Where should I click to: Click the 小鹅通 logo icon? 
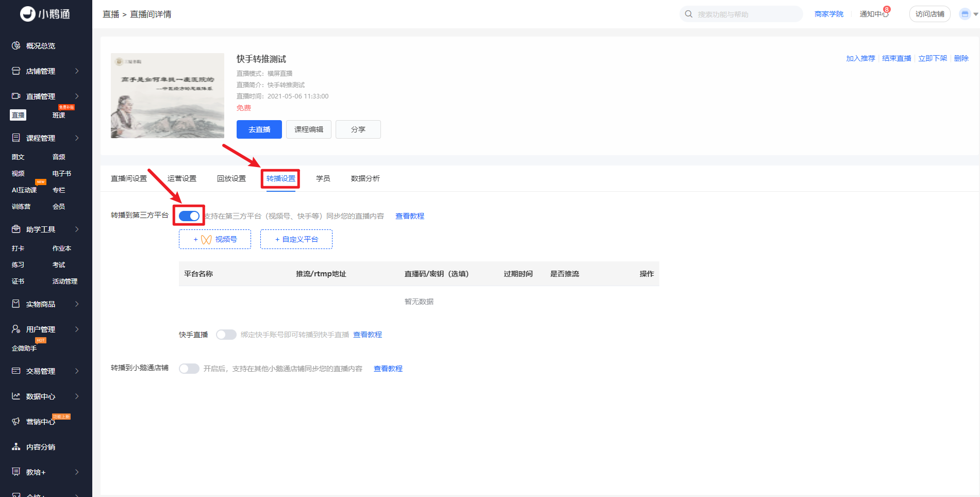(x=28, y=14)
